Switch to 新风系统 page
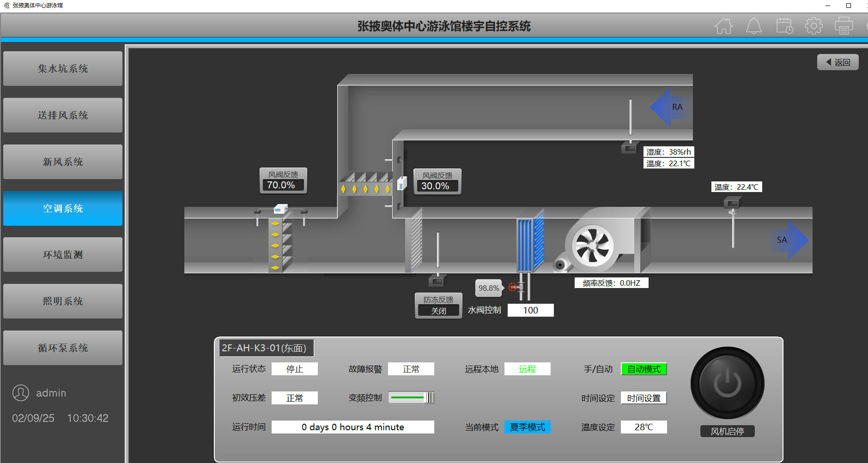Image resolution: width=868 pixels, height=463 pixels. coord(63,162)
